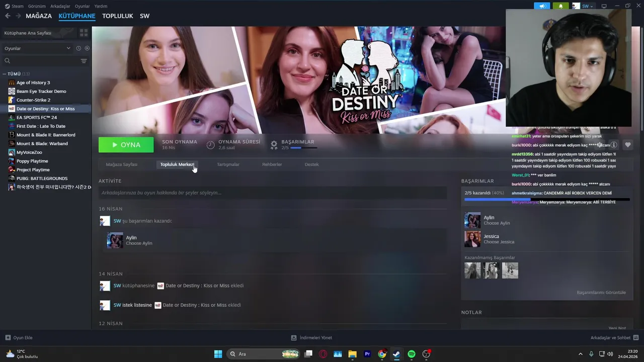
Task: Click first locked achievement thumbnail
Action: point(472,270)
